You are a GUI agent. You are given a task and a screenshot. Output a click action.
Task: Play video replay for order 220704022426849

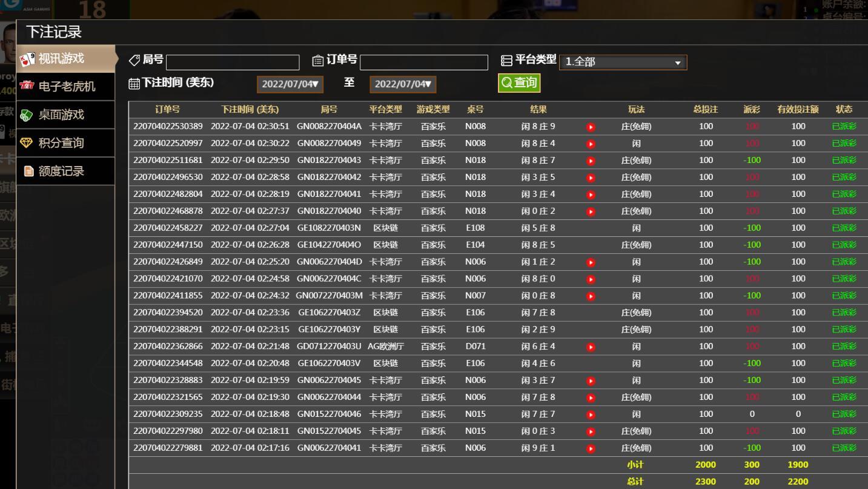pyautogui.click(x=591, y=263)
